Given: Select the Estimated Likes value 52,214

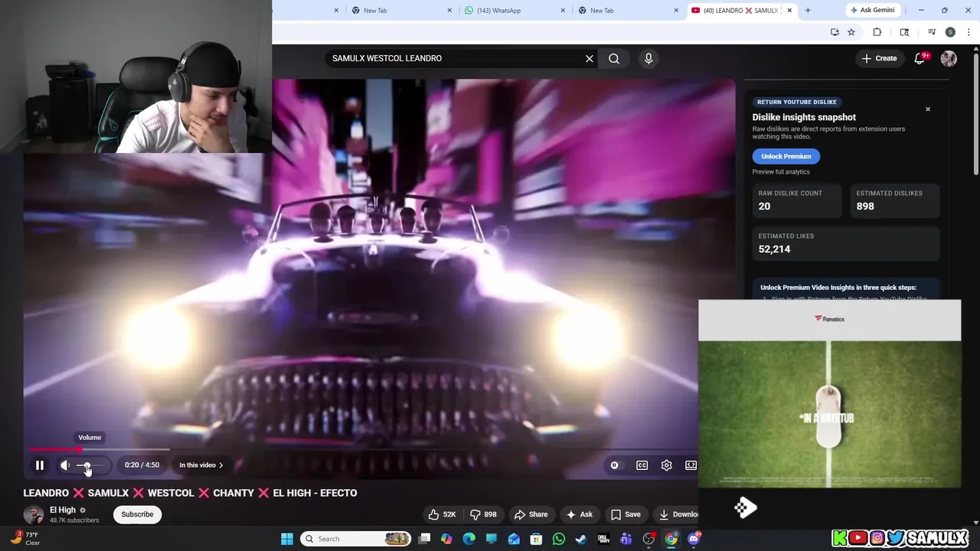Looking at the screenshot, I should click(x=774, y=249).
